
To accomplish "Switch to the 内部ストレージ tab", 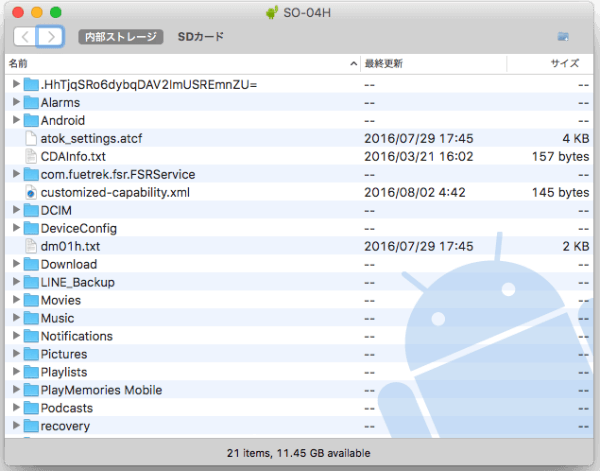I will pos(121,37).
